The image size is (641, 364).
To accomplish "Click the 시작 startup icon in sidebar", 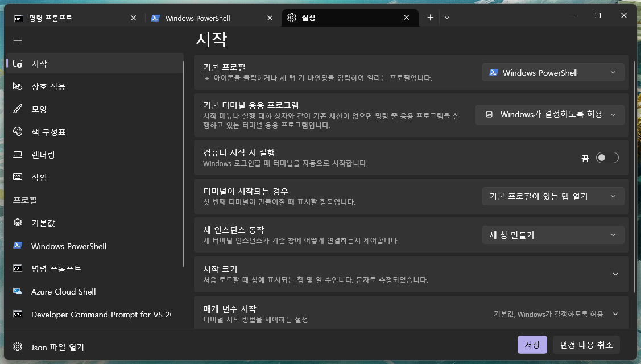I will tap(18, 64).
